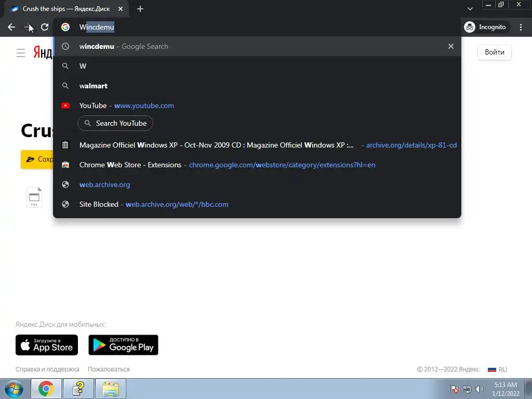Image resolution: width=532 pixels, height=399 pixels.
Task: Click the magnifier icon beside walmart
Action: (x=65, y=86)
